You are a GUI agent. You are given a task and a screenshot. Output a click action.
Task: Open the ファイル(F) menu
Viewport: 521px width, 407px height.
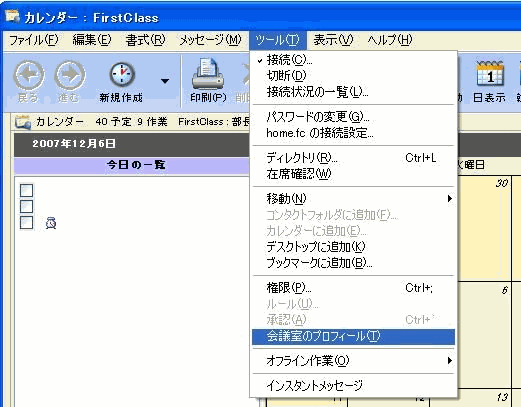pyautogui.click(x=34, y=40)
